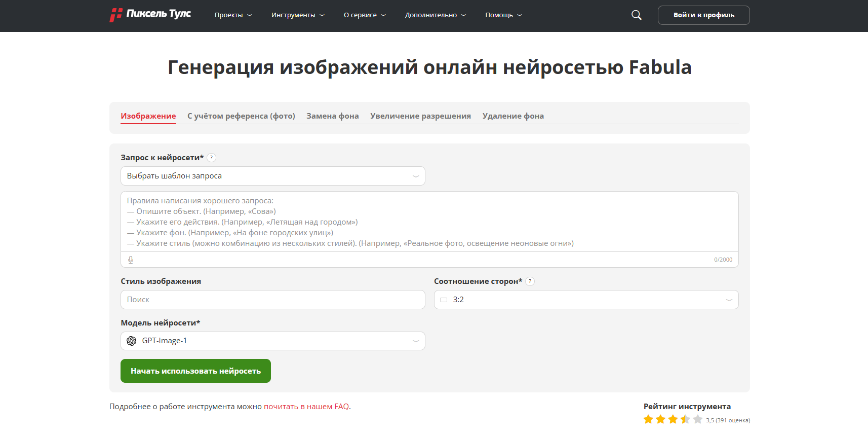Rate the tool with the third star
Screen dimensions: 868x436
click(x=673, y=419)
